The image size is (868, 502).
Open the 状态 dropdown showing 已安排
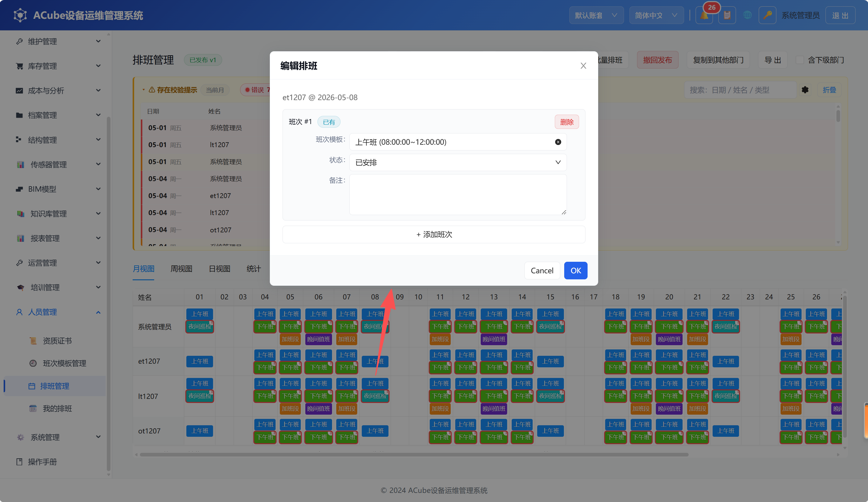[x=458, y=162]
